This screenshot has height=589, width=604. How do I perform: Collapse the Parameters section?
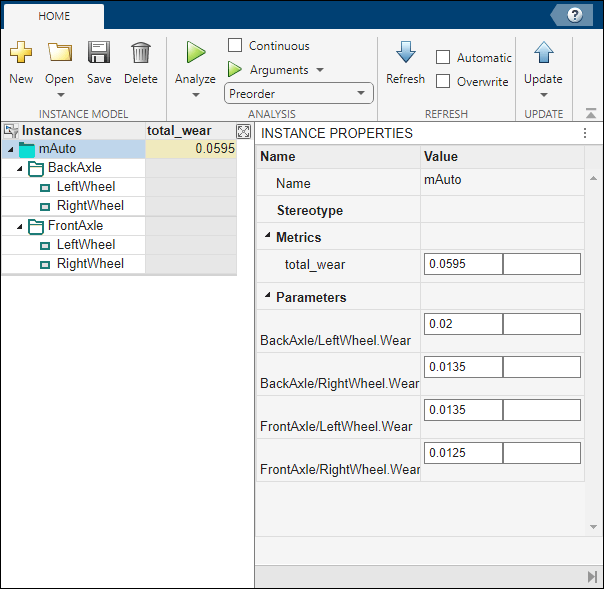(x=267, y=295)
